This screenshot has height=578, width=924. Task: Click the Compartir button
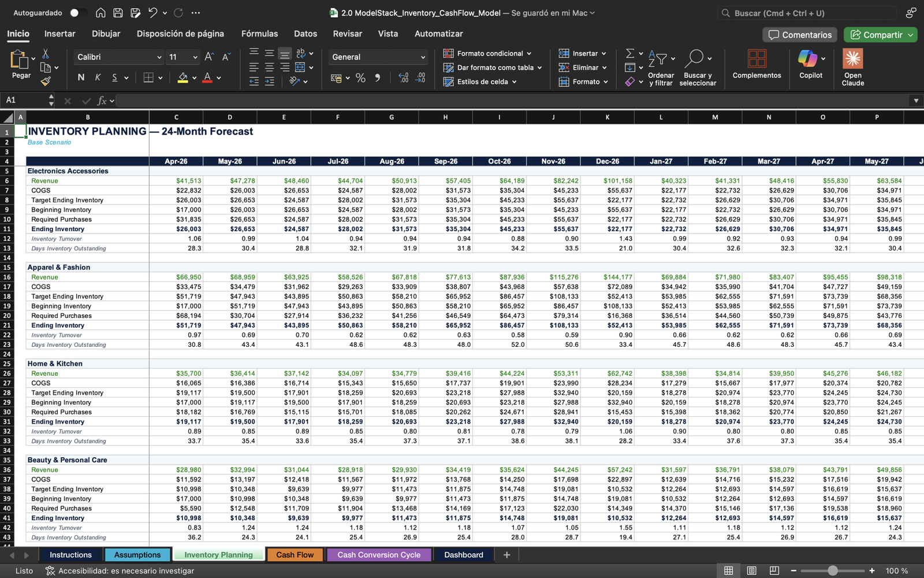(877, 35)
